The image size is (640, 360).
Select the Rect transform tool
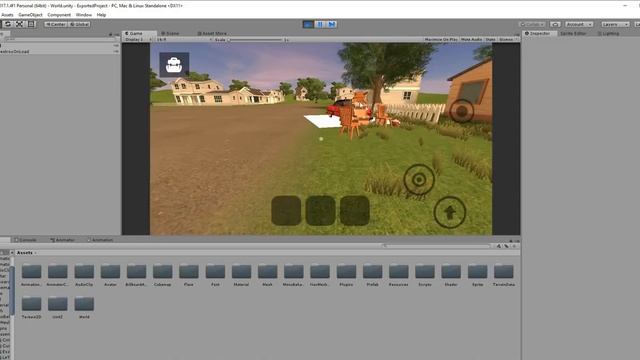[x=31, y=24]
